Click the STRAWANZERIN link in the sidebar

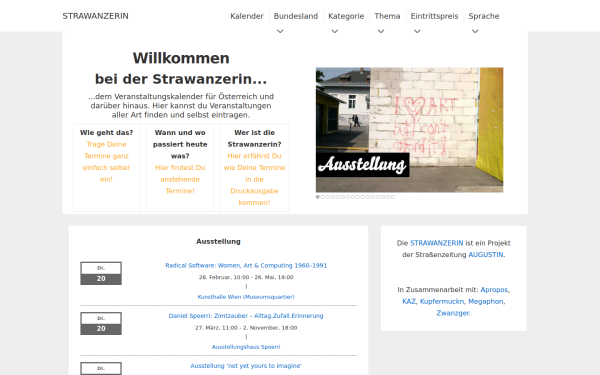(437, 243)
